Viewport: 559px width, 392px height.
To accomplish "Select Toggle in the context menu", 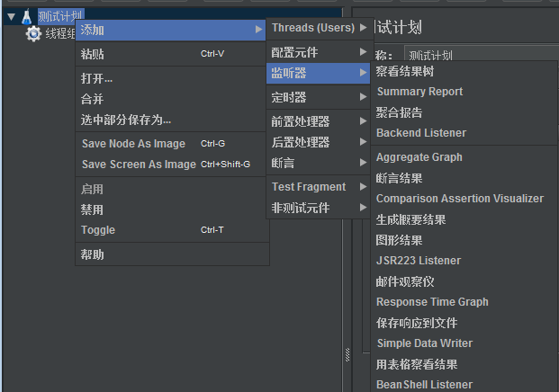I will [x=170, y=230].
